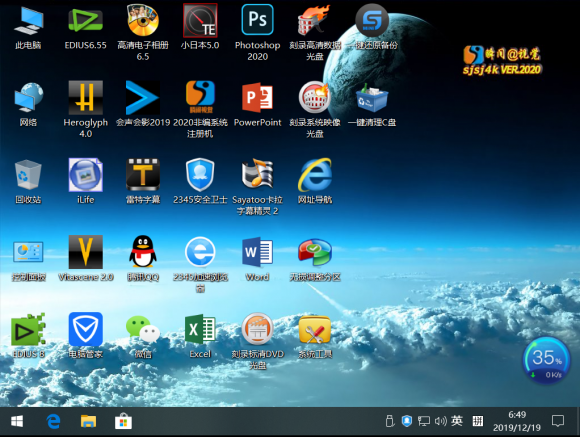This screenshot has width=580, height=437.
Task: Select the 无损调整分区 partition icon
Action: [x=315, y=252]
